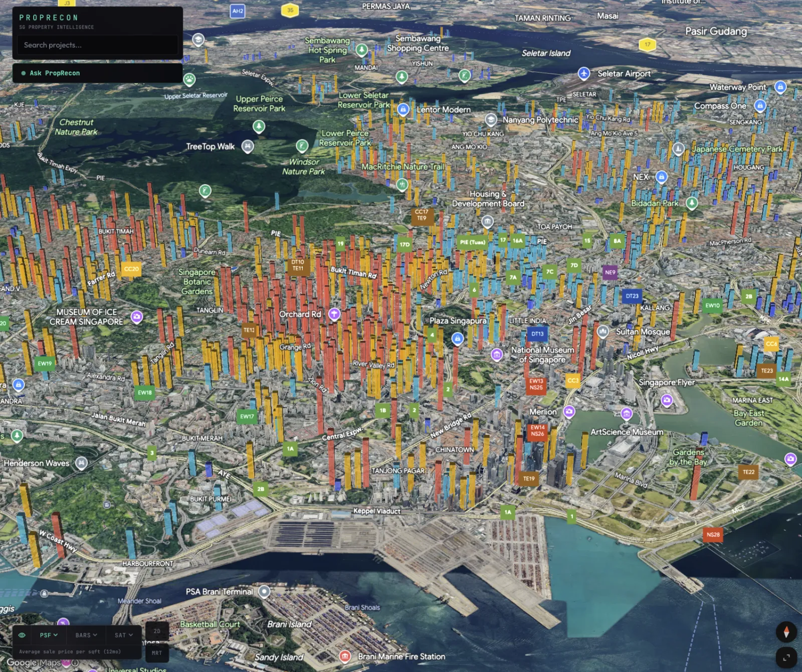
Task: Toggle the layer visibility eye icon
Action: click(22, 635)
